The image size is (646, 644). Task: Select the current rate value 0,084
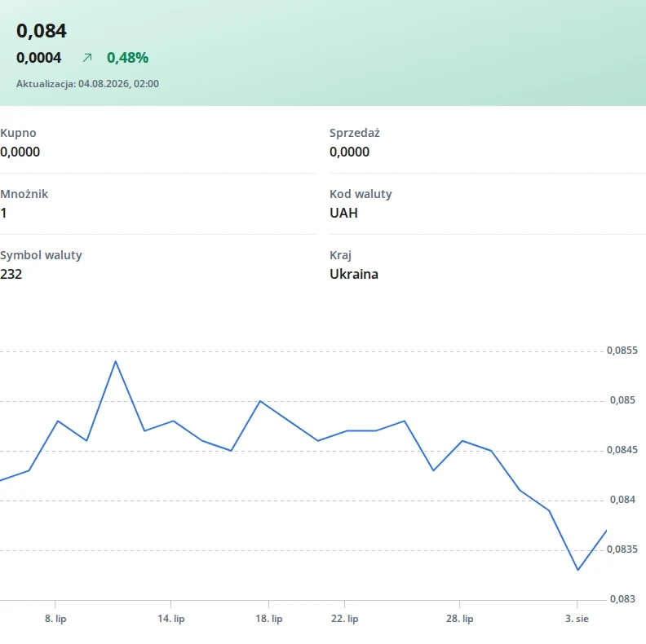(42, 31)
